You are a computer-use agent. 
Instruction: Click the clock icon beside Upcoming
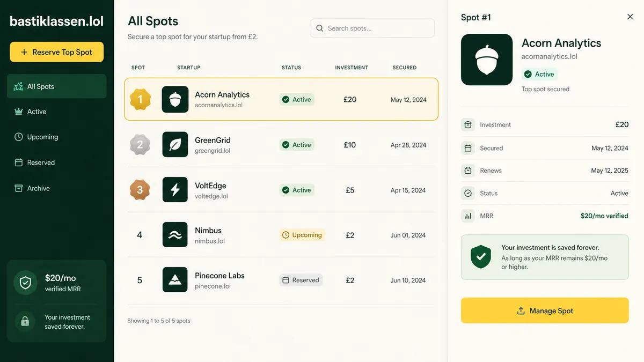pyautogui.click(x=18, y=137)
